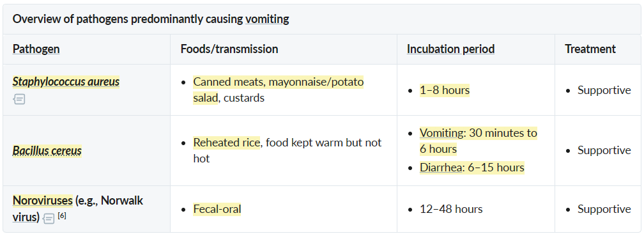
Task: Click highlighted Fecal-oral transmission text
Action: coord(217,209)
